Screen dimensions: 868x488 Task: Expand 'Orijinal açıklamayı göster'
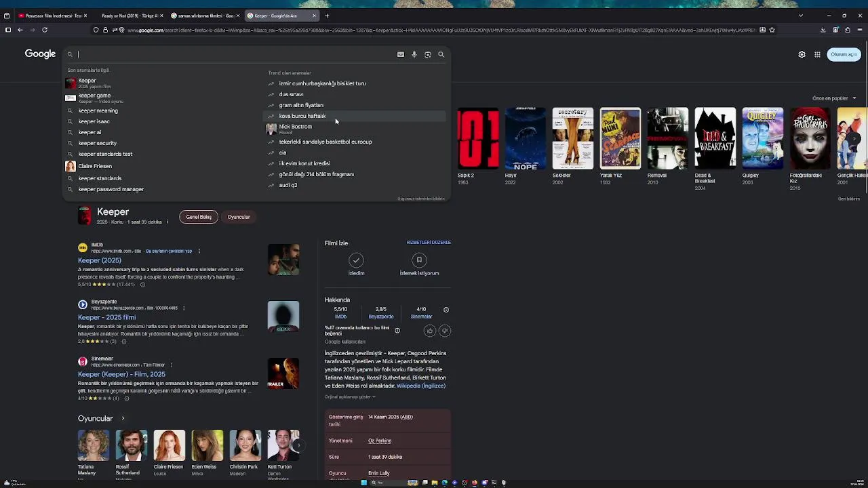pyautogui.click(x=350, y=396)
